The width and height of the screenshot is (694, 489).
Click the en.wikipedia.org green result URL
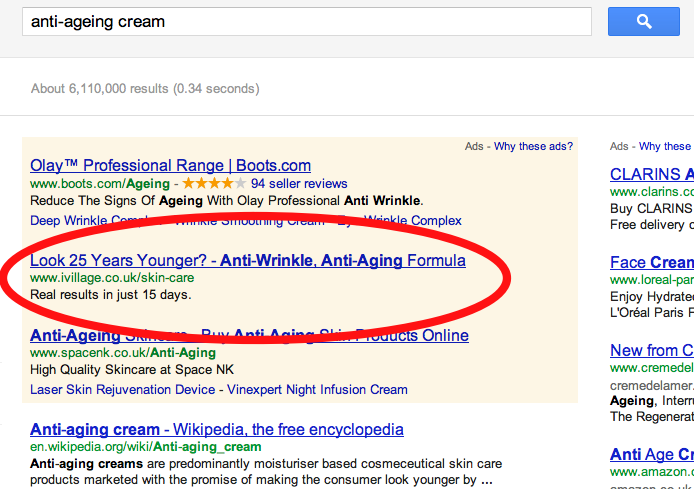(145, 447)
